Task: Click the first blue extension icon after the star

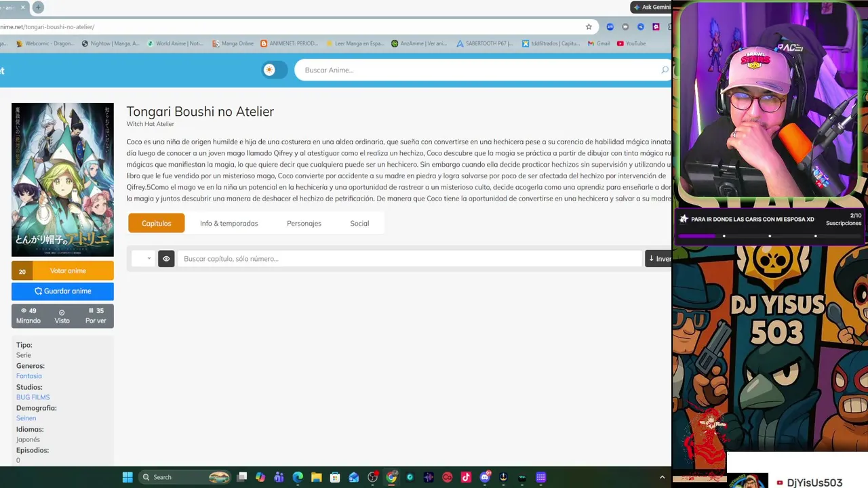Action: coord(610,27)
